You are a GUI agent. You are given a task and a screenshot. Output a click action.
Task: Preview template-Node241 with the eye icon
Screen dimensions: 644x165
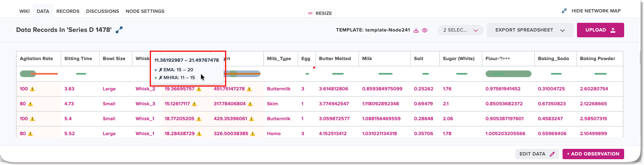coord(424,30)
